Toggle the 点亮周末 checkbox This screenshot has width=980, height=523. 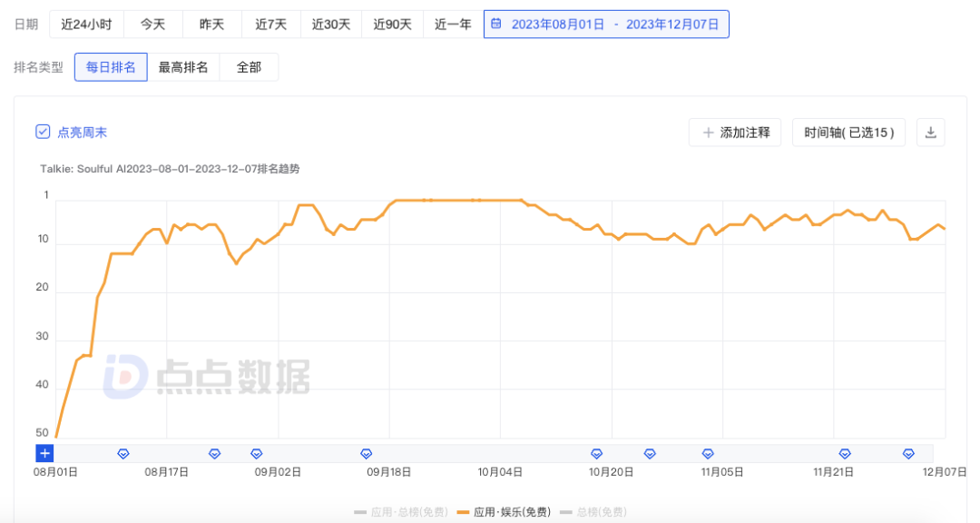(x=43, y=132)
